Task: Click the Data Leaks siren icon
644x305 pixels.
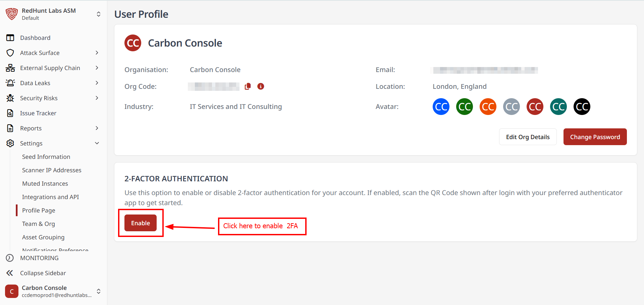Action: pos(10,83)
